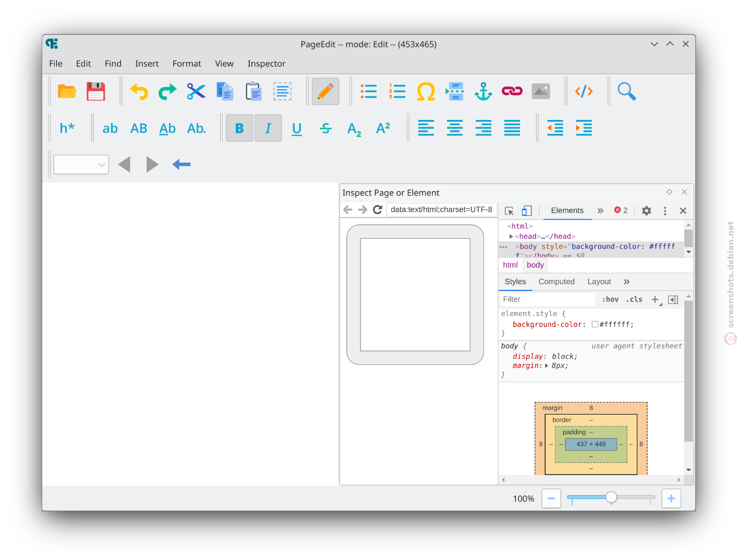Open the Edit menu
737x560 pixels.
click(x=83, y=64)
